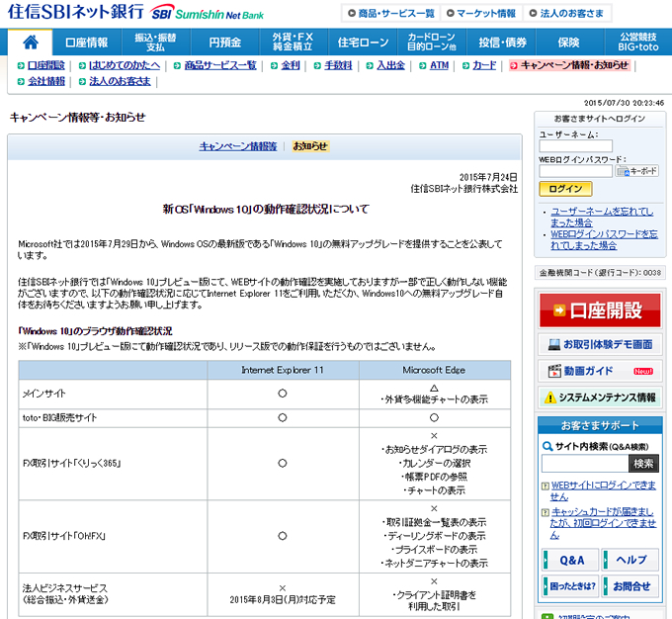Open the はじめてのかたへ link
Viewport: 672px width, 619px height.
125,65
